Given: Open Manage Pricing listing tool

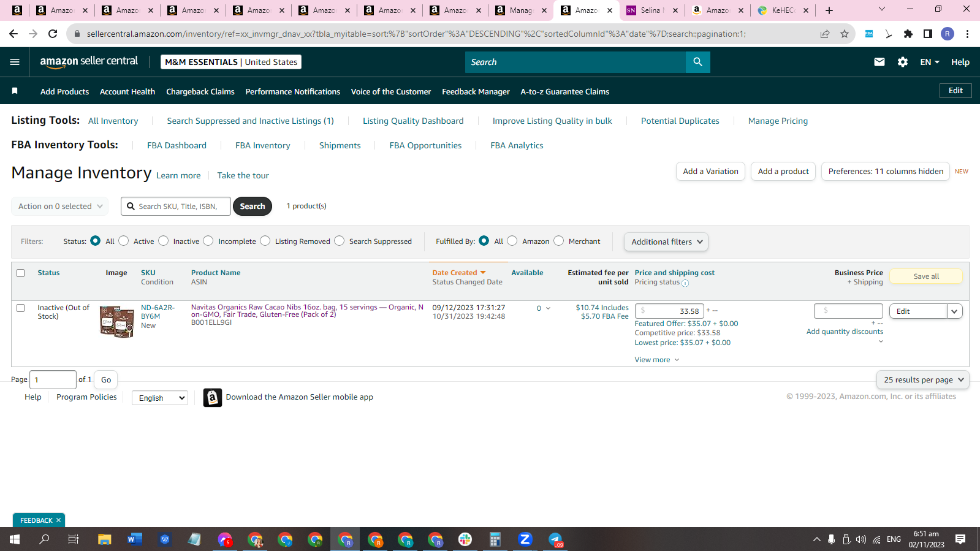Looking at the screenshot, I should (x=778, y=121).
